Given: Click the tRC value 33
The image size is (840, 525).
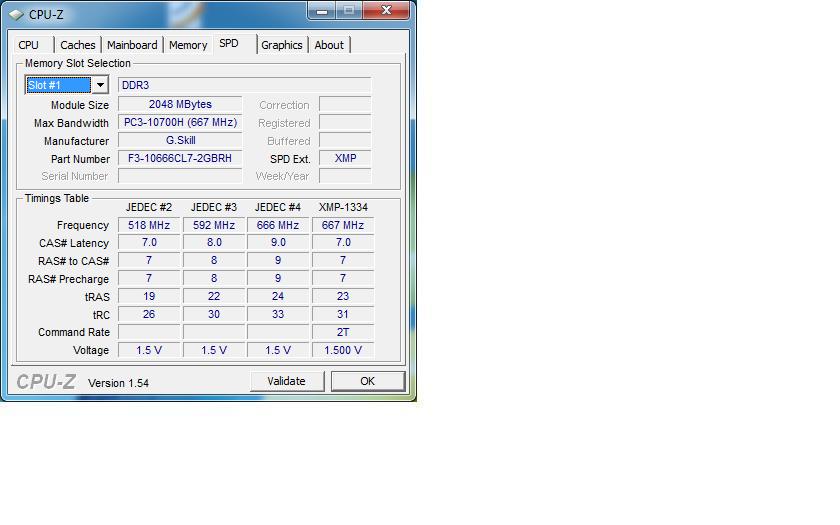Looking at the screenshot, I should (278, 314).
